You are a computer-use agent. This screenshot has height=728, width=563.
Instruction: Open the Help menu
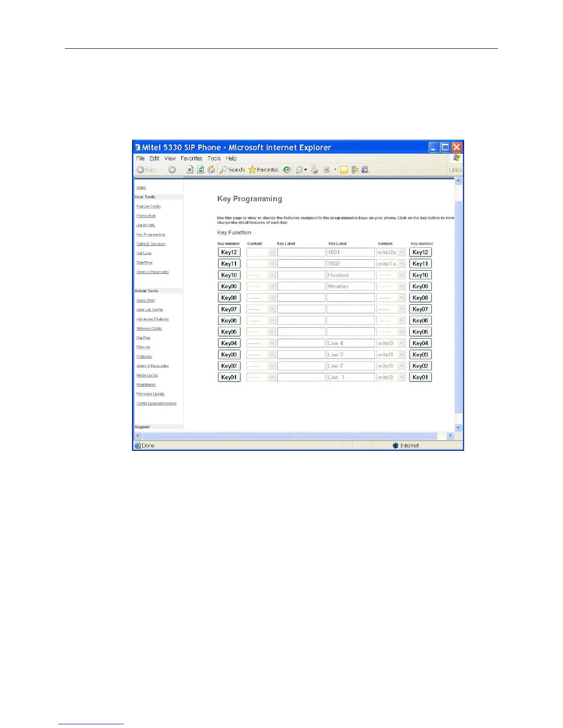tap(231, 158)
